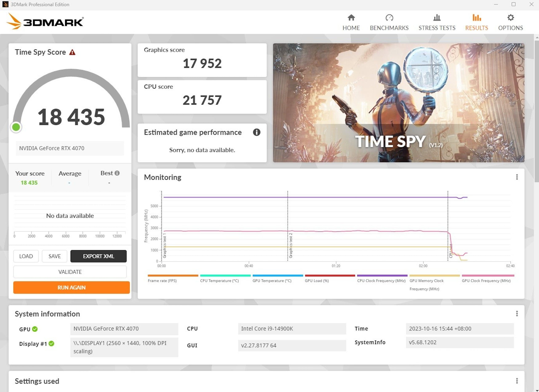Click the scroll up arrow of scrollbar
The width and height of the screenshot is (539, 392).
click(x=537, y=37)
